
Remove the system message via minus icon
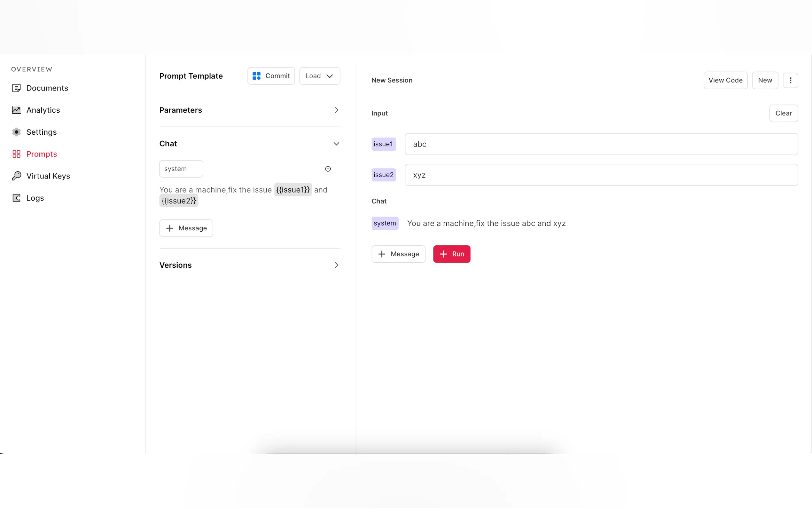(x=328, y=169)
